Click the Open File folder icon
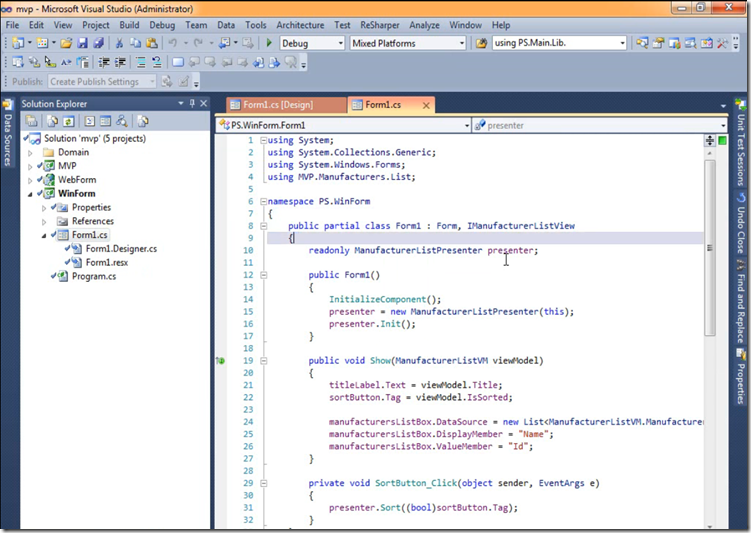The width and height of the screenshot is (751, 533). pos(66,43)
